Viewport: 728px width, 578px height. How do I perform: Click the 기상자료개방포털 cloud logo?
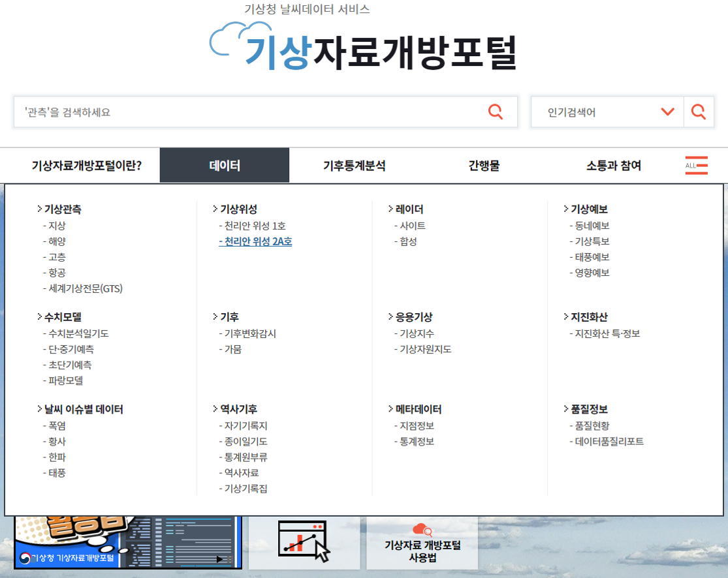tap(362, 46)
